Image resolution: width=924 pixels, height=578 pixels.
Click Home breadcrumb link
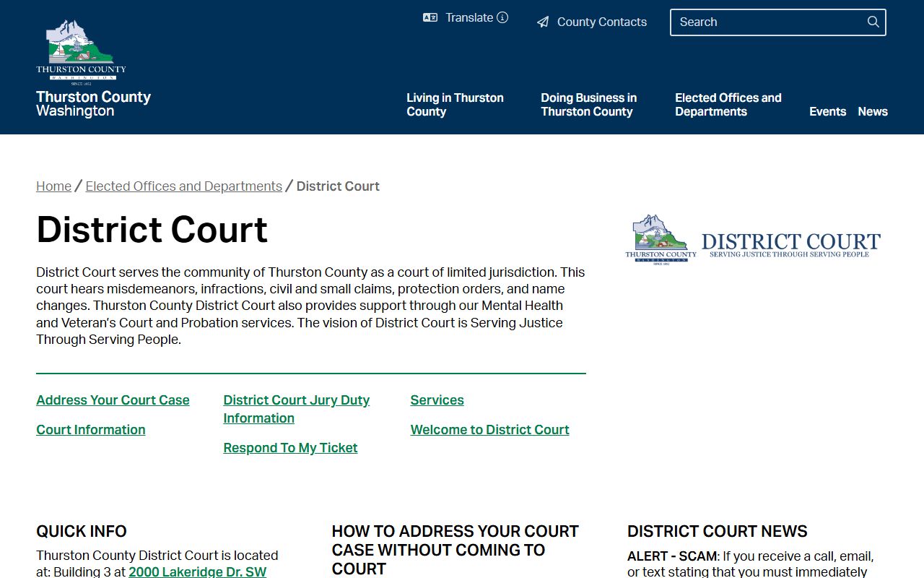point(54,186)
